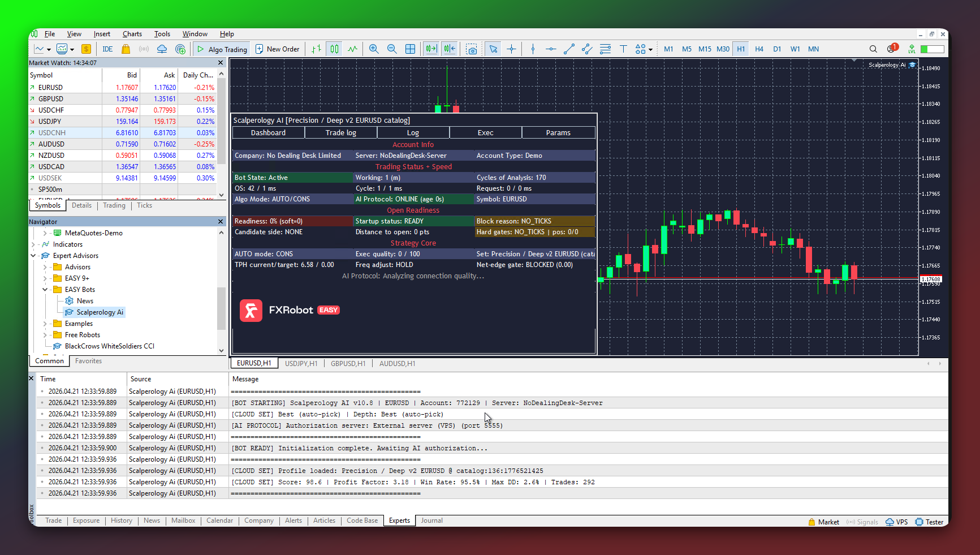Viewport: 980px width, 555px height.
Task: Switch the chart to H4 timeframe
Action: click(759, 49)
